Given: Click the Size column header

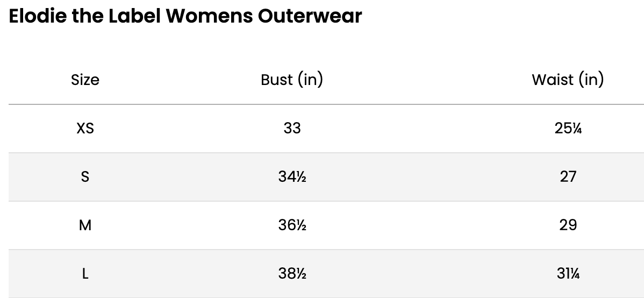Looking at the screenshot, I should (85, 80).
